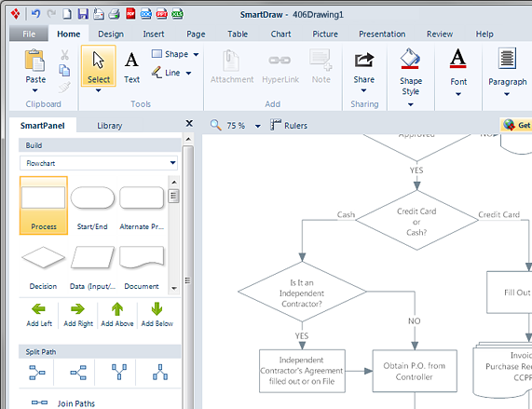Click the first Split Path left-branch icon
This screenshot has width=532, height=409.
[37, 373]
